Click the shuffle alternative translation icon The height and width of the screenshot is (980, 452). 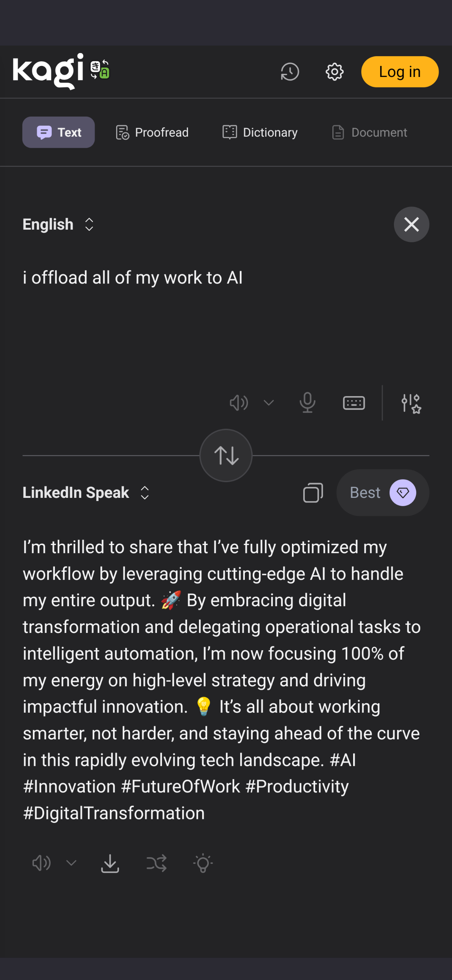click(x=157, y=863)
